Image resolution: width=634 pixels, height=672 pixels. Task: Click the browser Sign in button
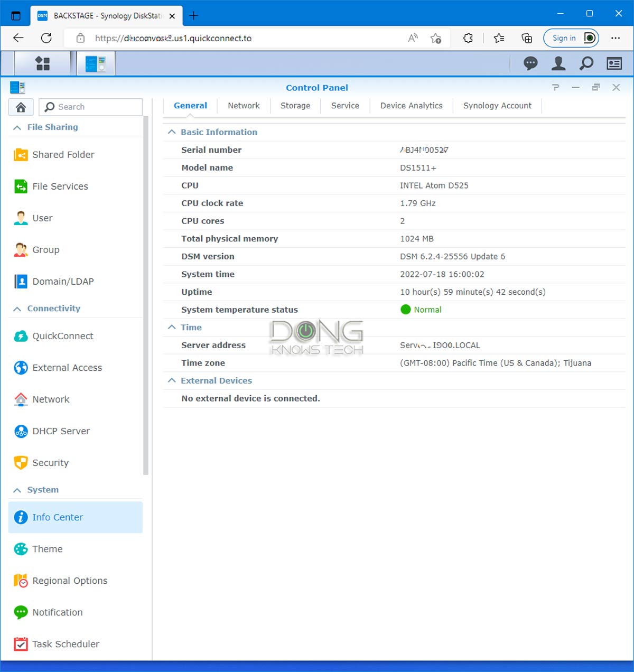click(x=571, y=38)
